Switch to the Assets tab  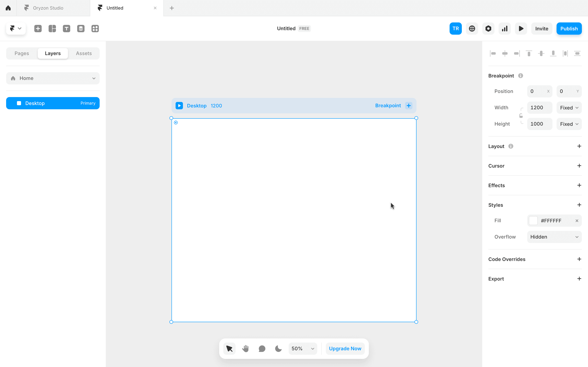84,53
